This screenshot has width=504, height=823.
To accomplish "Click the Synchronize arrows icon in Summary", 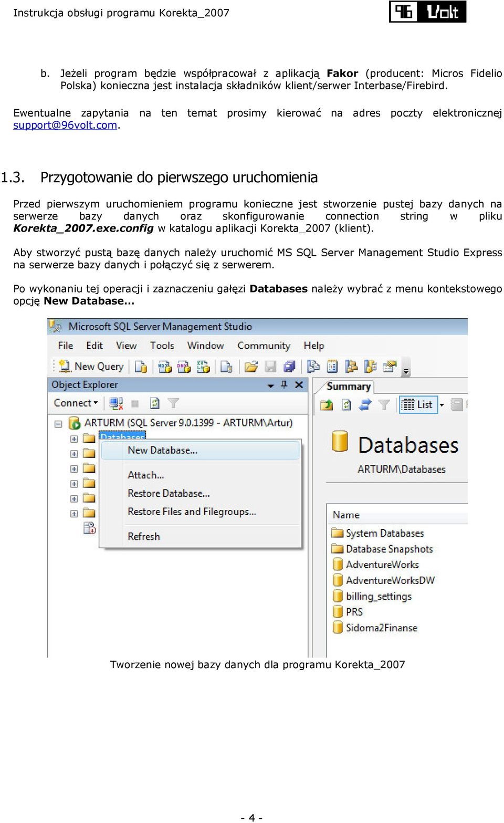I will (365, 404).
